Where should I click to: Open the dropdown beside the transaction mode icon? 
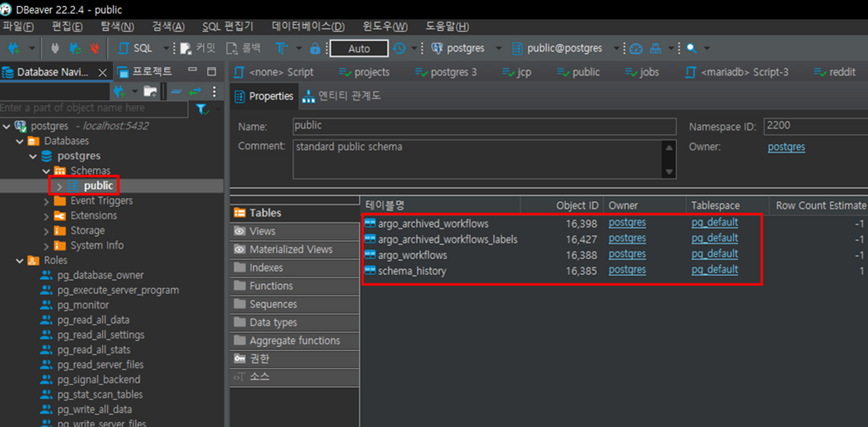coord(299,48)
